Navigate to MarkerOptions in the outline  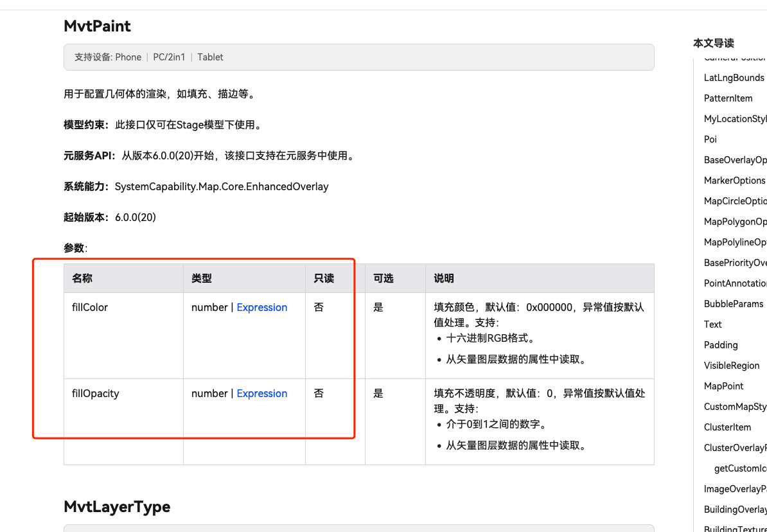[x=734, y=181]
